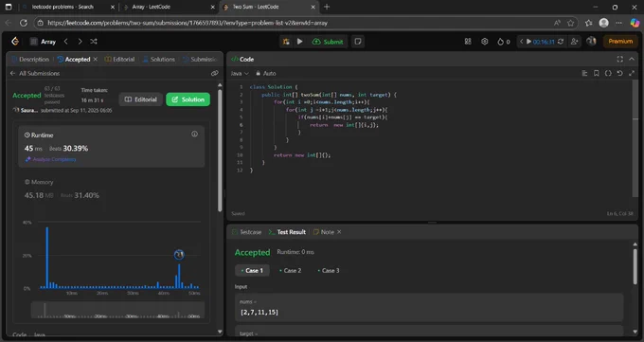644x342 pixels.
Task: Switch to the 'Array - LeetCode' browser tab
Action: tap(170, 7)
